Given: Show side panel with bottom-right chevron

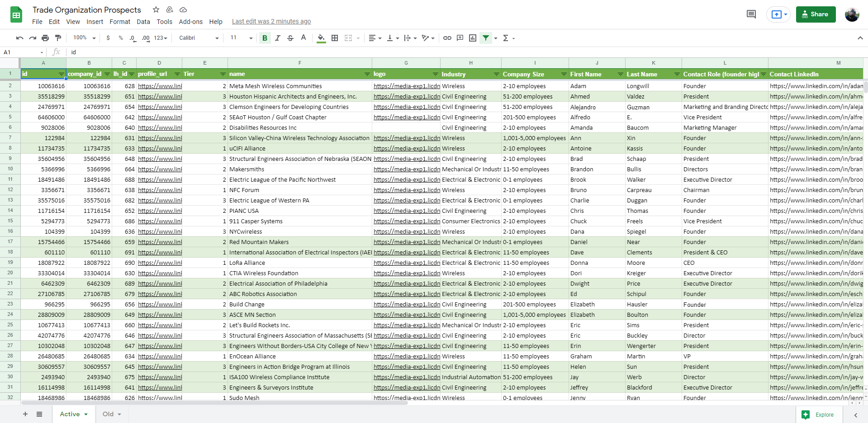Looking at the screenshot, I should click(x=856, y=415).
